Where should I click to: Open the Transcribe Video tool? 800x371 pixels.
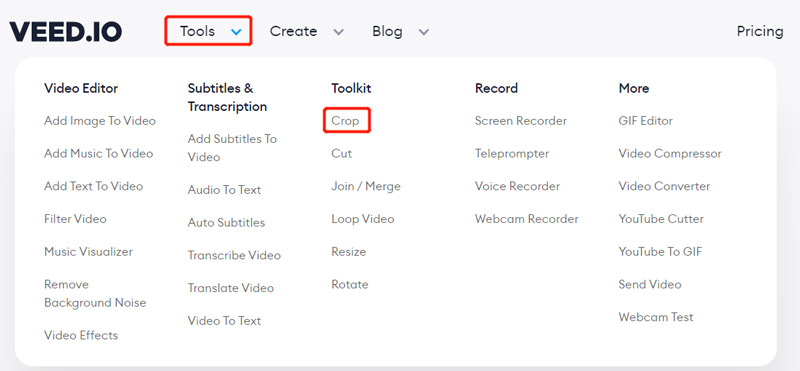pos(234,255)
